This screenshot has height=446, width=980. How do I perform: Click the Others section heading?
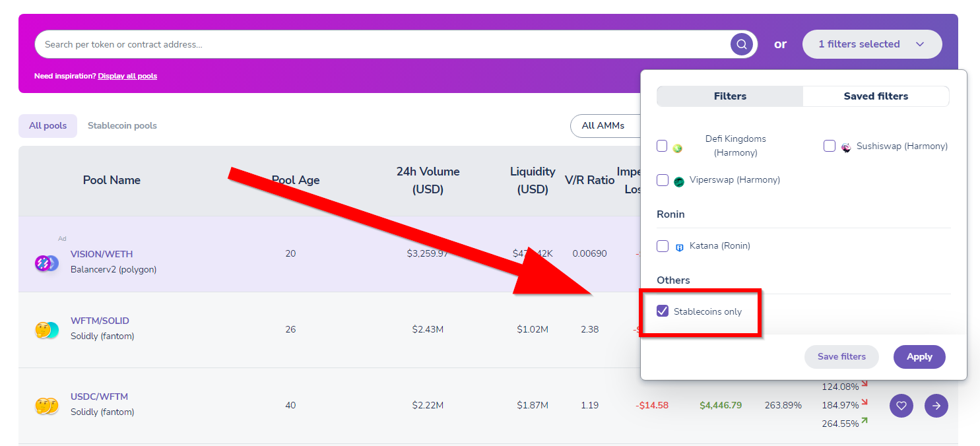point(673,280)
